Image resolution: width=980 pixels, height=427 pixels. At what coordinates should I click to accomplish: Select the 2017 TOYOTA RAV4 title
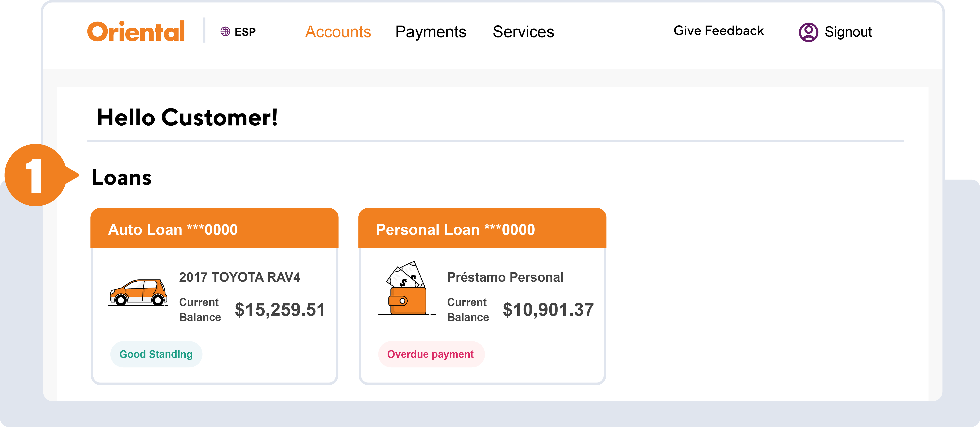coord(240,277)
